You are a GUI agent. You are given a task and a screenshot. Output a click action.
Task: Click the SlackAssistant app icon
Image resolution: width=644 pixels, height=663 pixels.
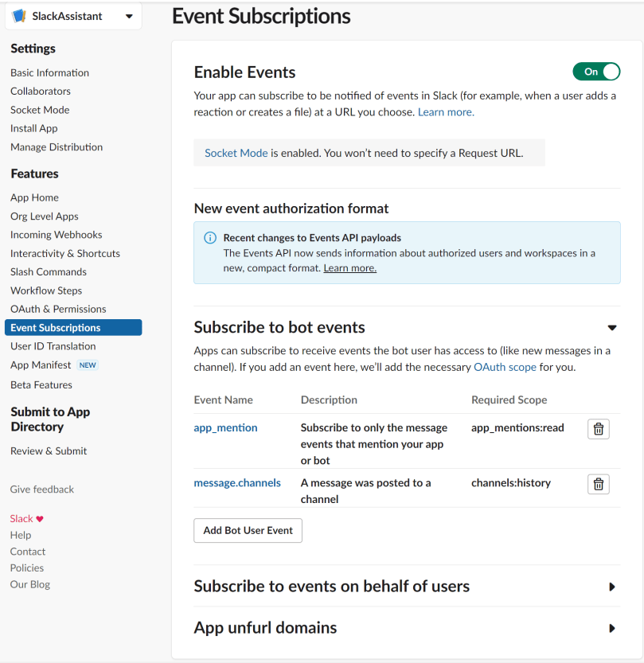click(18, 15)
